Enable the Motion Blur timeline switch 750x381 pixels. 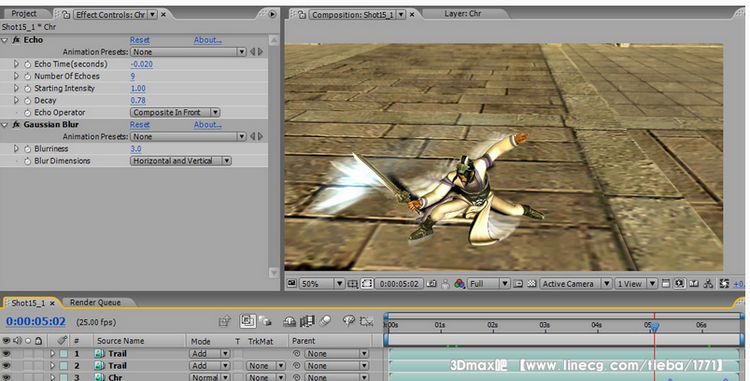(325, 321)
